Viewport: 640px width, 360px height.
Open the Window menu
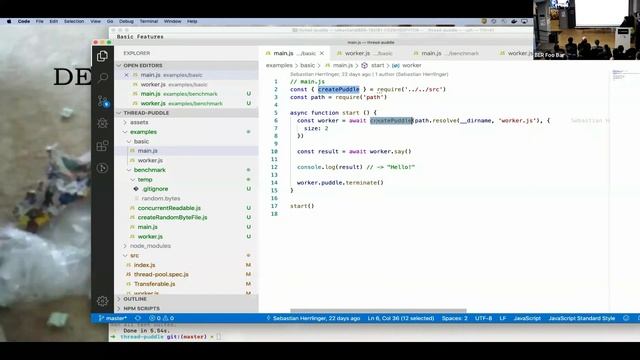[173, 21]
